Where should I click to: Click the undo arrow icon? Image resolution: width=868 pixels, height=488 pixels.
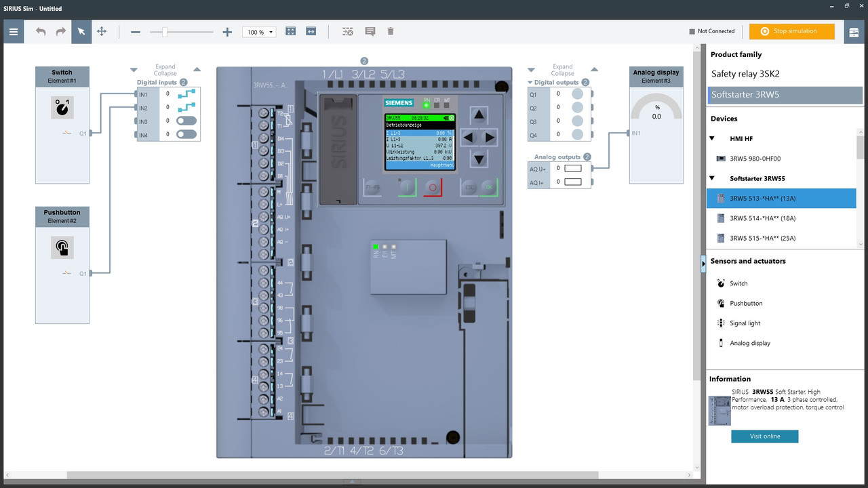tap(41, 32)
